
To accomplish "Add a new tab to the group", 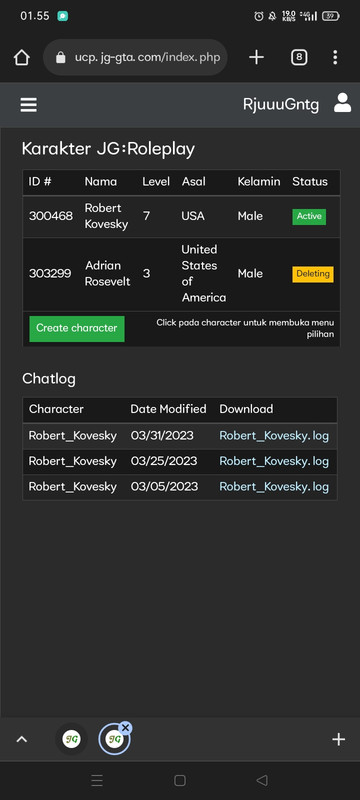I will click(x=339, y=739).
